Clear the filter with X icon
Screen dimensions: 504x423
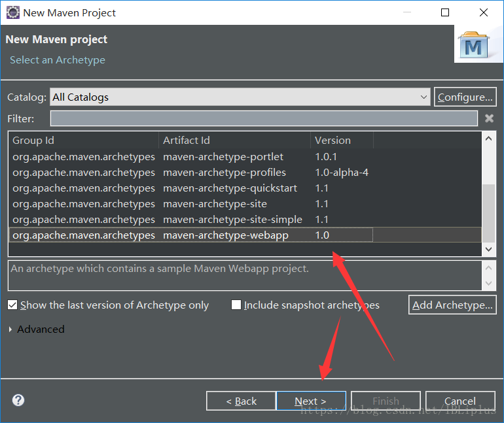(489, 118)
